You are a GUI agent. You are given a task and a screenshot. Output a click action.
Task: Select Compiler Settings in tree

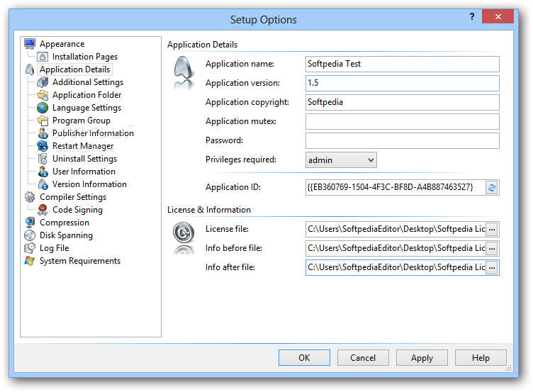[73, 197]
